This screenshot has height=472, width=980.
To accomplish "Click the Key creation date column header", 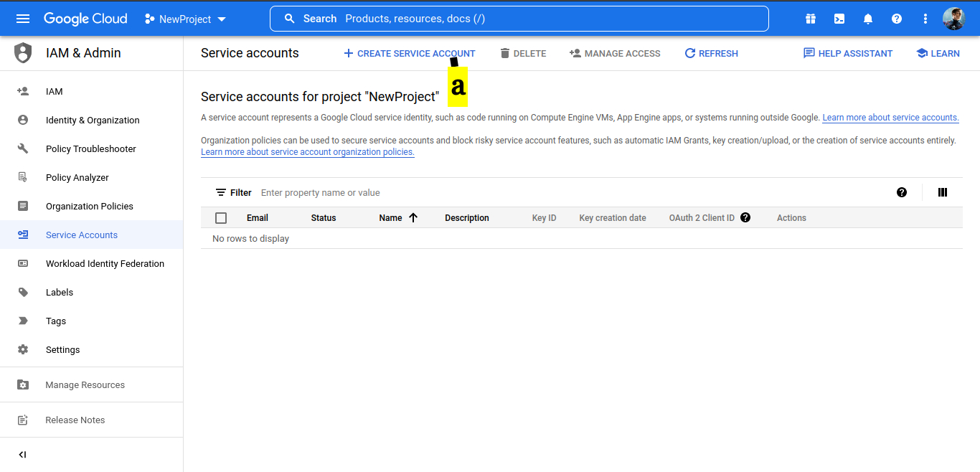I will pyautogui.click(x=613, y=218).
